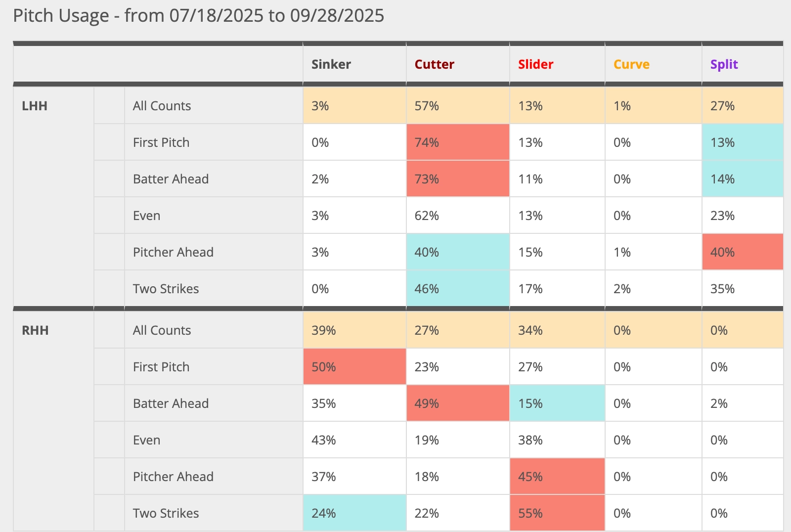This screenshot has height=532, width=791.
Task: Click the Sinker column header
Action: [x=331, y=64]
